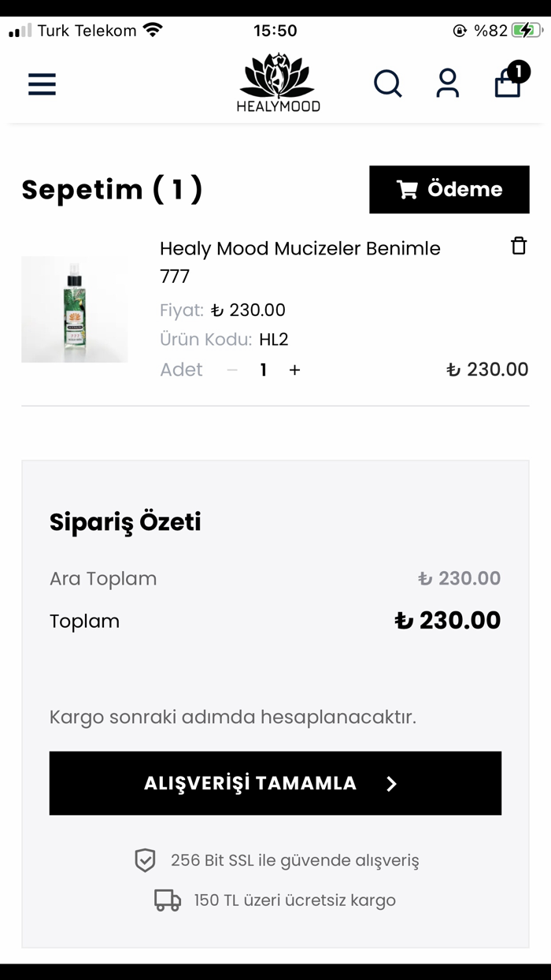Tap the cart icon inside the Ödeme button
551x980 pixels.
tap(407, 189)
